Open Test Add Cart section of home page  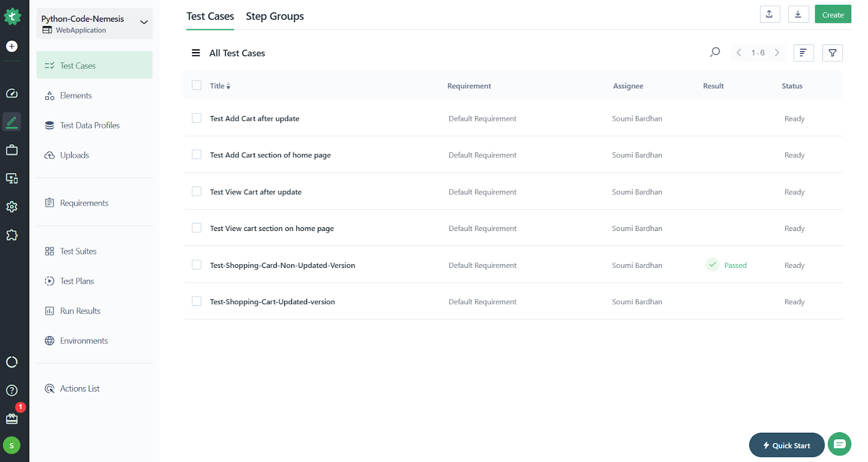[270, 155]
